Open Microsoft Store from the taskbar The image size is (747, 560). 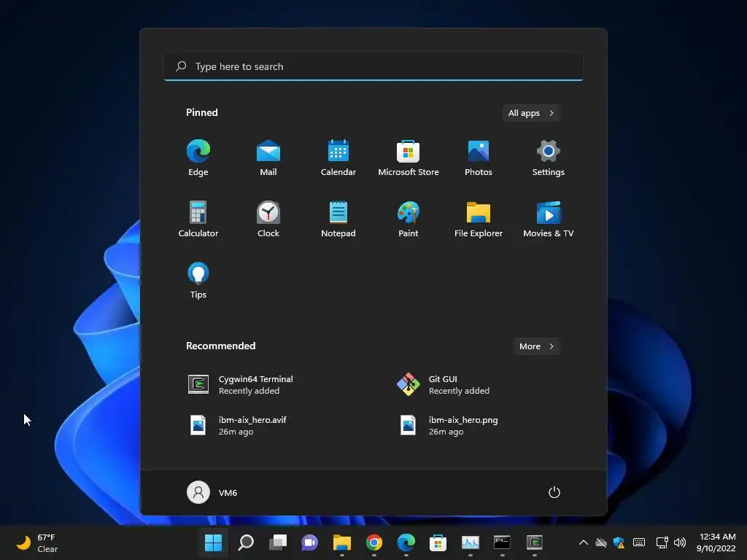point(438,542)
